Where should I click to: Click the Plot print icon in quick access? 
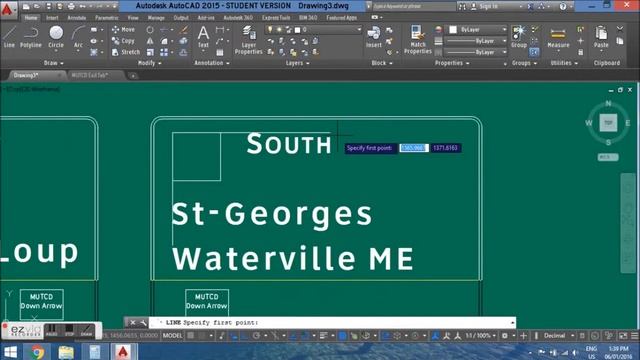[x=71, y=7]
